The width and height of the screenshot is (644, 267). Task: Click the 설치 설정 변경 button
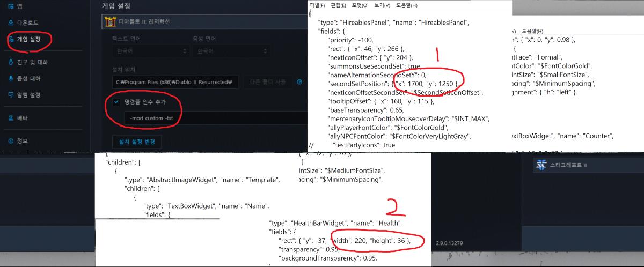click(137, 141)
